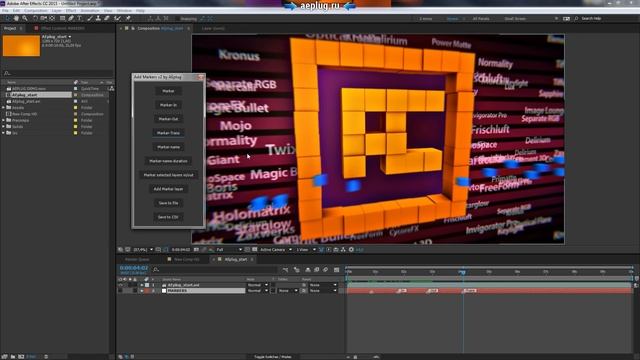
Task: Click the current timecode display in timeline
Action: tap(133, 268)
